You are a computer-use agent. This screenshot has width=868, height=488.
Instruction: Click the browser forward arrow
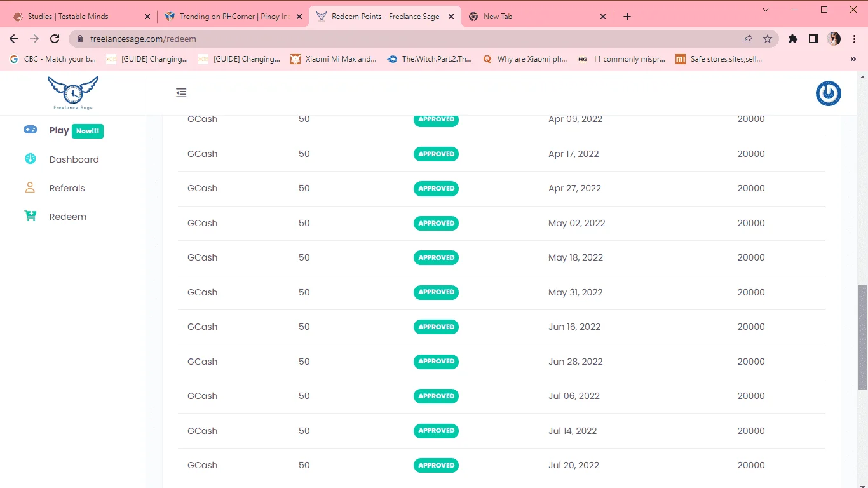coord(34,39)
